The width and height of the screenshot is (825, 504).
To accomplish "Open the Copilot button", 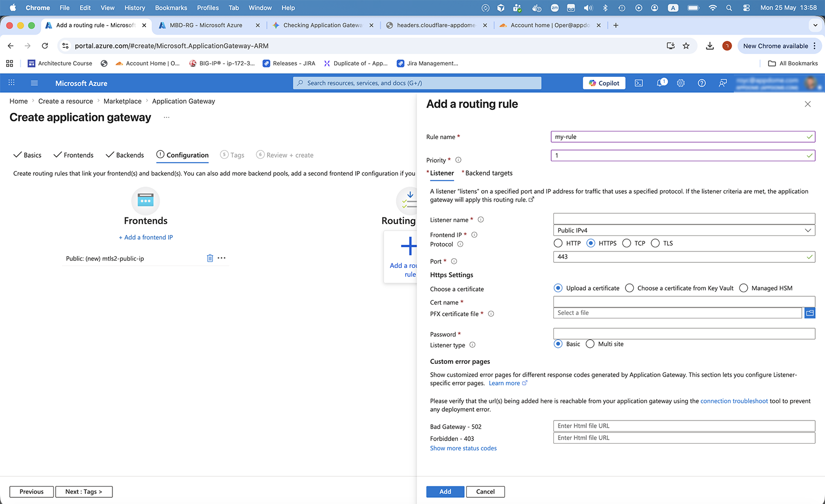I will point(604,83).
